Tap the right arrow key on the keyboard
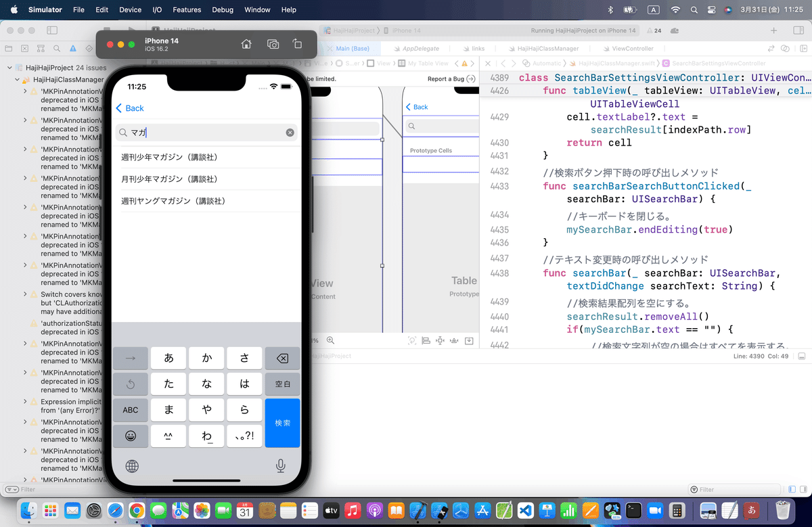This screenshot has height=527, width=812. pos(131,359)
